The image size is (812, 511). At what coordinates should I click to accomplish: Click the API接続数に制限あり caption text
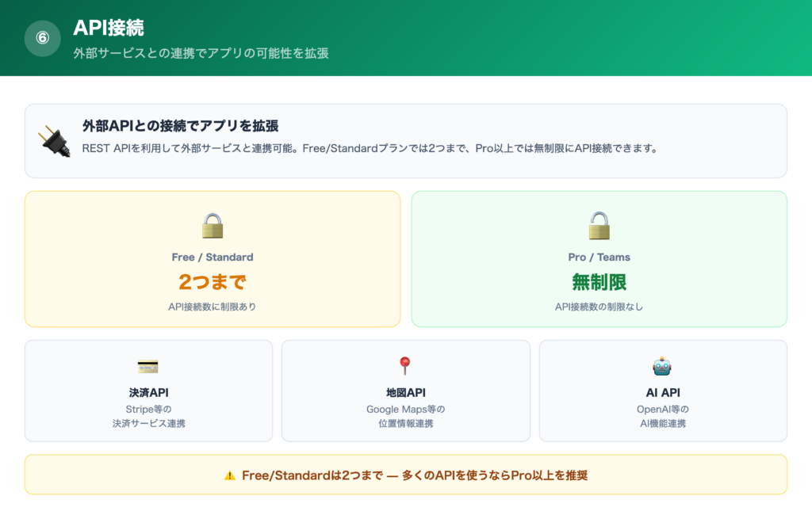[x=212, y=306]
